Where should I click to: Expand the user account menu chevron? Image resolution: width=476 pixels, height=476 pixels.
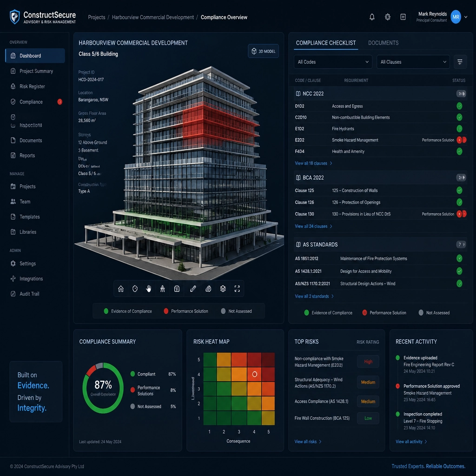click(466, 17)
